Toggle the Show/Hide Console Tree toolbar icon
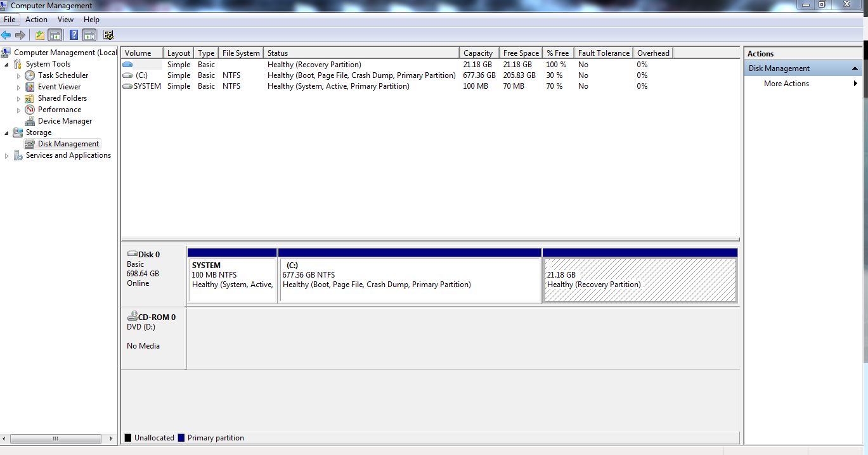 click(55, 35)
